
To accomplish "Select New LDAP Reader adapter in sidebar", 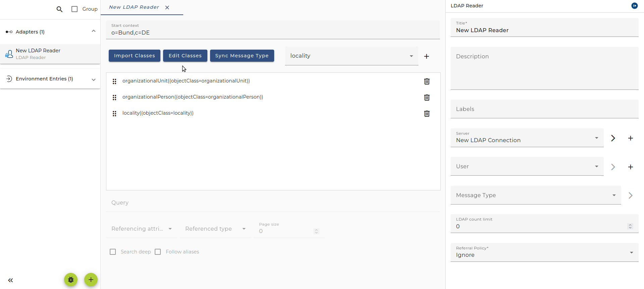I will (50, 54).
